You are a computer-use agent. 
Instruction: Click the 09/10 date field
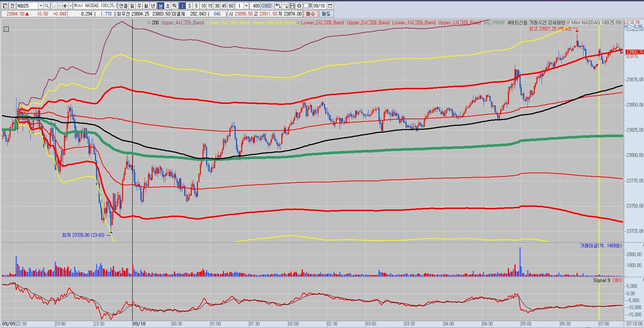(x=320, y=6)
